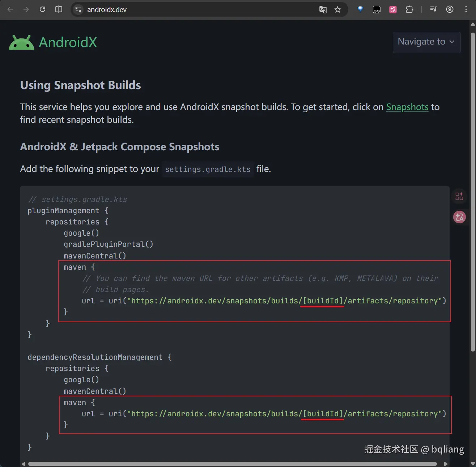The width and height of the screenshot is (476, 467).
Task: Open the 'Navigate to' dropdown
Action: tap(426, 42)
